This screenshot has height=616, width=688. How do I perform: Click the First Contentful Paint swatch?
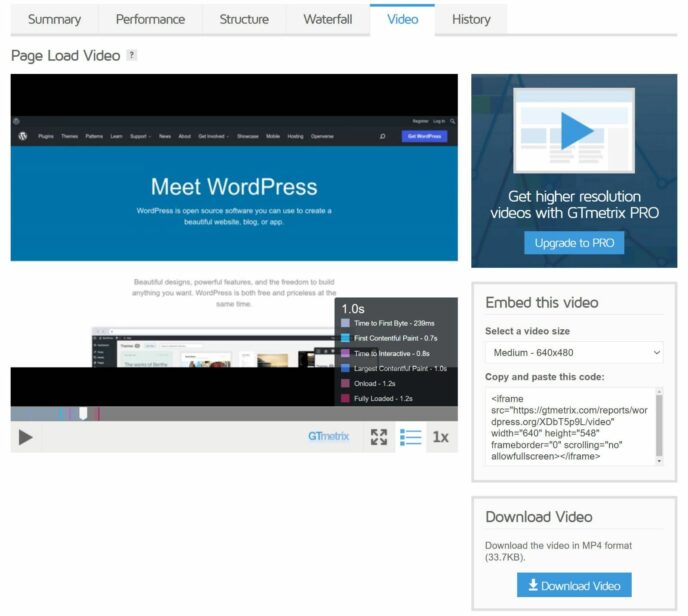345,338
